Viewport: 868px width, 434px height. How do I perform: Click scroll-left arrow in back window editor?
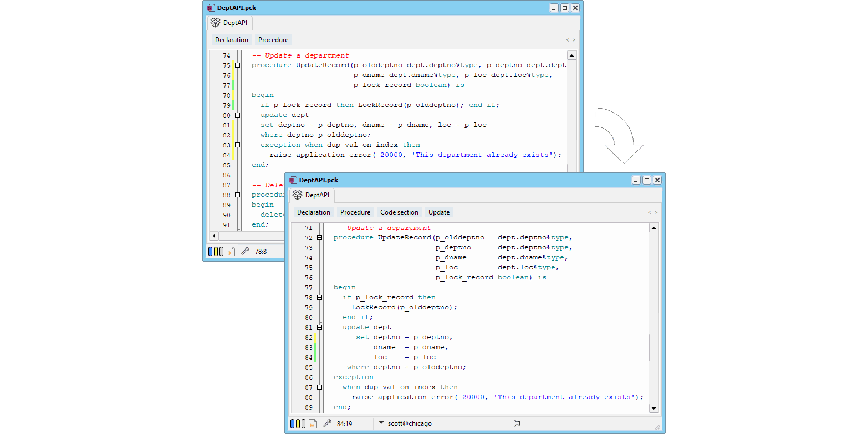(214, 236)
